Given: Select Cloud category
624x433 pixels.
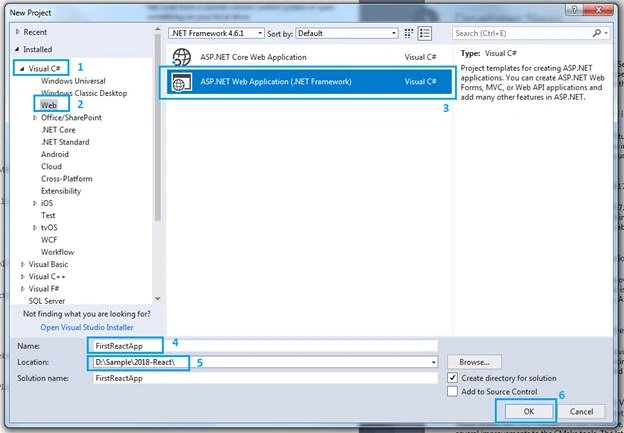Looking at the screenshot, I should point(51,166).
